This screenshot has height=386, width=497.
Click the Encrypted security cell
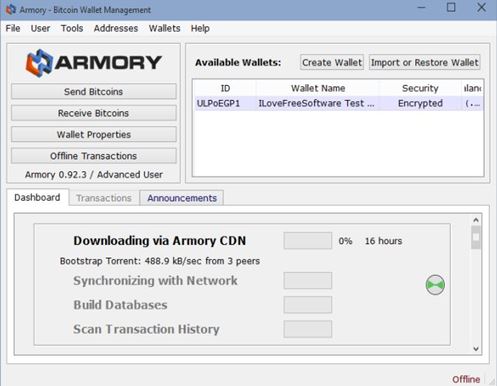[x=420, y=103]
